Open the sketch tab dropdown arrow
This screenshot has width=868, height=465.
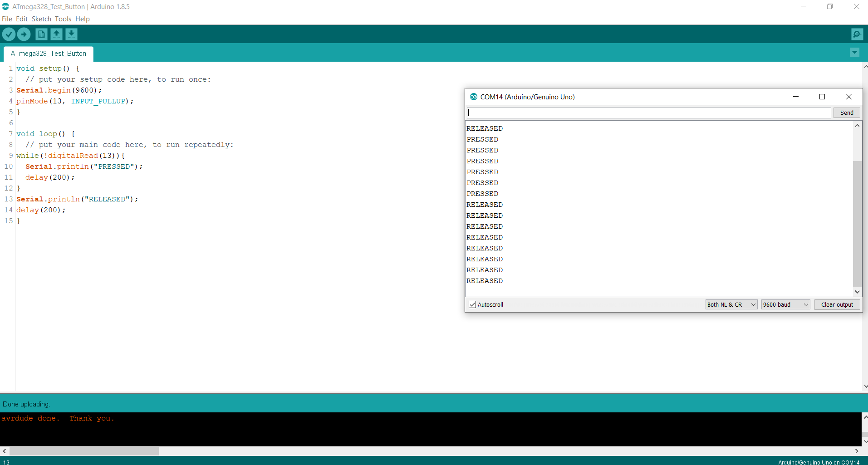click(854, 53)
